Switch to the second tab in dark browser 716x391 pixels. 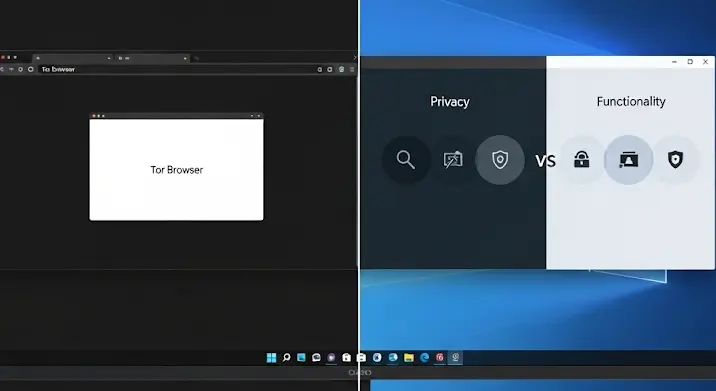click(x=152, y=58)
